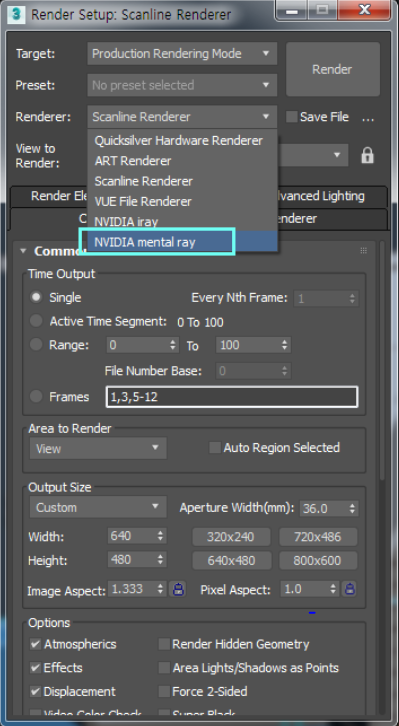Set output size to 800x600

point(318,561)
